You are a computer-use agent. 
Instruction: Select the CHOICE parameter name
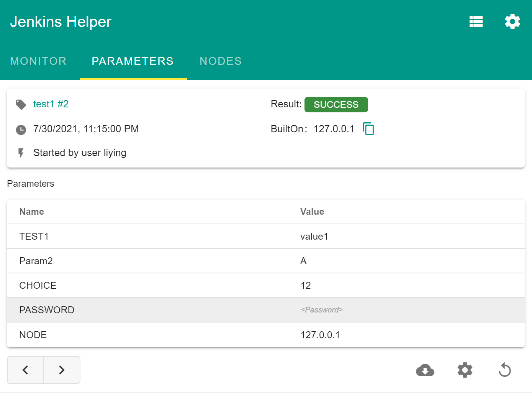[38, 285]
